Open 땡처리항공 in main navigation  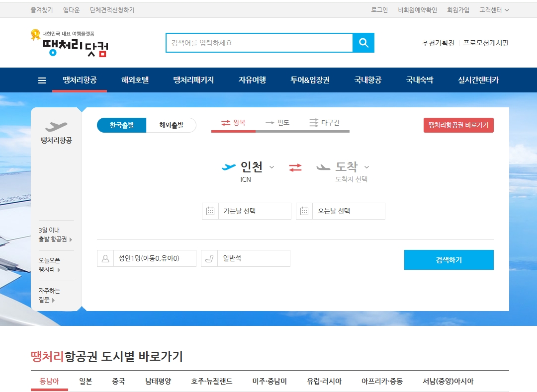[x=80, y=80]
